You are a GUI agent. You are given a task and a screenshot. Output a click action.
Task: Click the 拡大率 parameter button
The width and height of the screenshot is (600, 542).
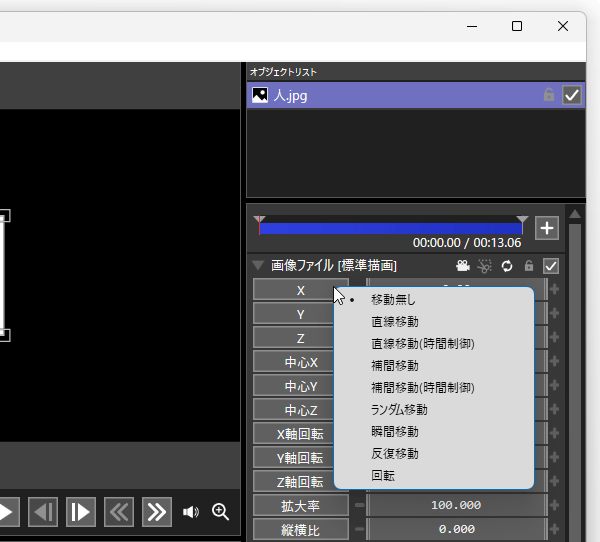click(301, 506)
